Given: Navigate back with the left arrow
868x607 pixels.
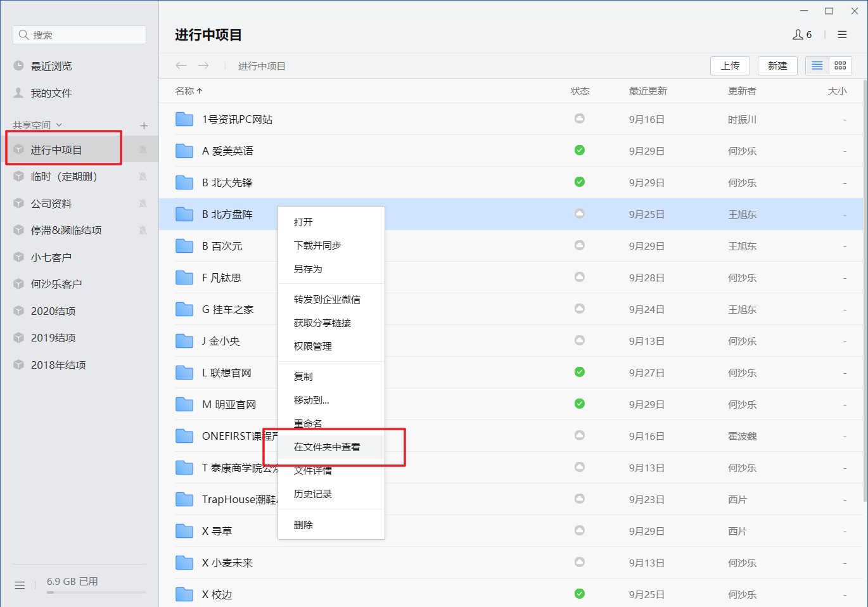Looking at the screenshot, I should click(x=181, y=65).
